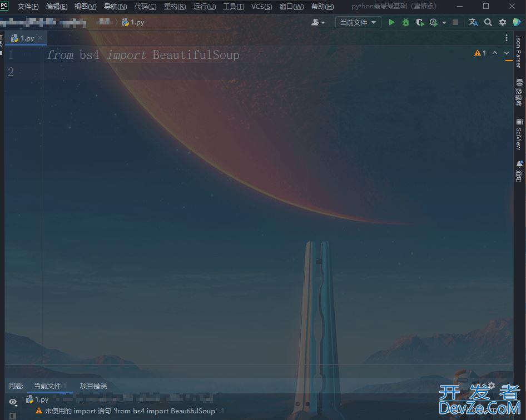
Task: Click the import keyword in line 1
Action: [x=126, y=54]
